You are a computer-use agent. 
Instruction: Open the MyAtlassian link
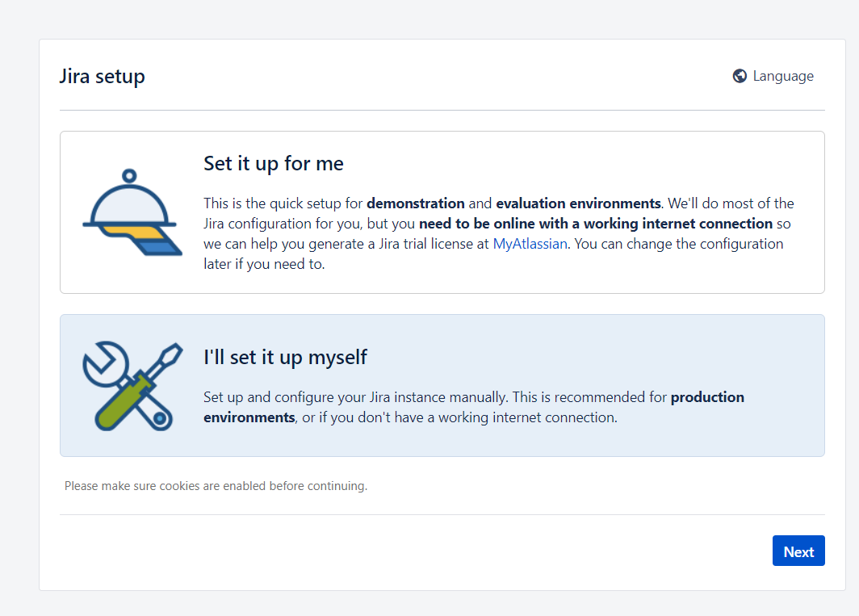(x=529, y=243)
